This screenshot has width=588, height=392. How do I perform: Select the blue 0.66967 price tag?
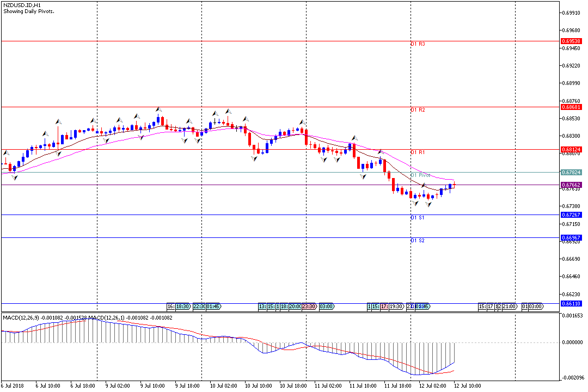(571, 238)
